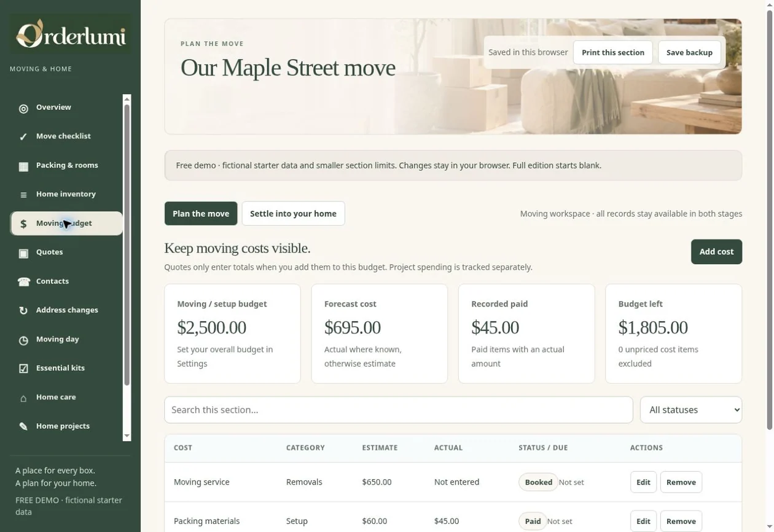Viewport: 774px width, 532px height.
Task: Click the Booked status badge
Action: pos(538,482)
